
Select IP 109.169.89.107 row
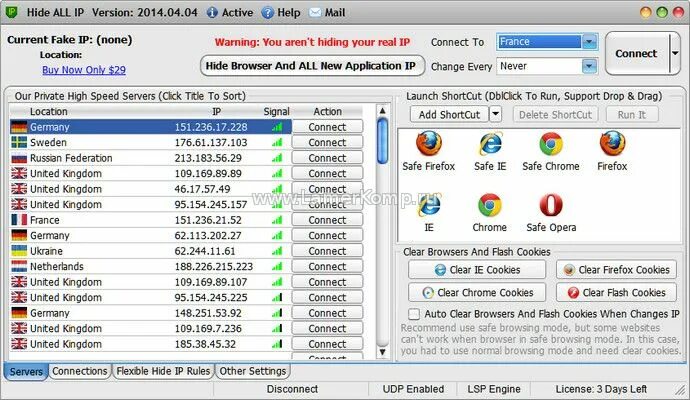pos(150,282)
